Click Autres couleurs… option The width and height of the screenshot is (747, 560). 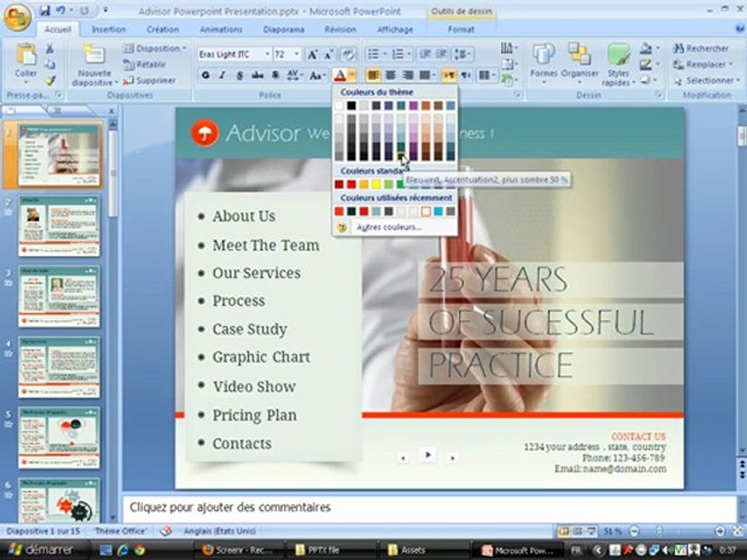(x=389, y=227)
